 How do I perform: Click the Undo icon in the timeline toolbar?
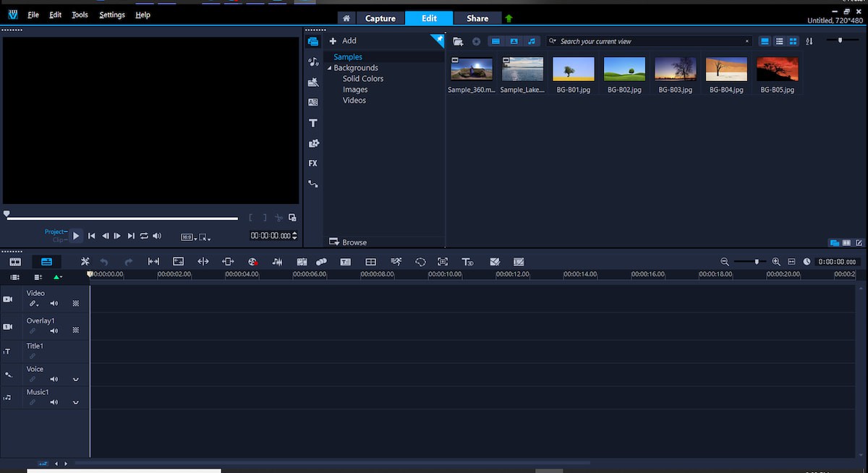(x=102, y=262)
